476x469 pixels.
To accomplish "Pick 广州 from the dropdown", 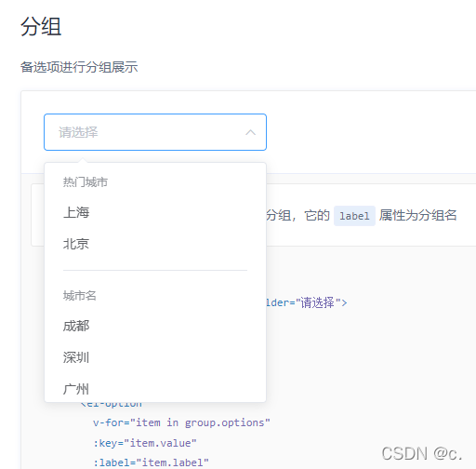I will pyautogui.click(x=155, y=389).
